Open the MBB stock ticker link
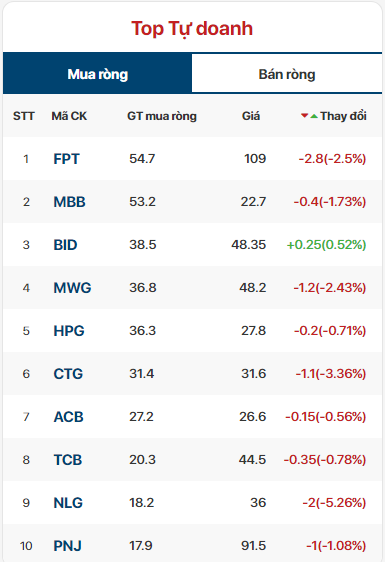The image size is (385, 562). (69, 202)
